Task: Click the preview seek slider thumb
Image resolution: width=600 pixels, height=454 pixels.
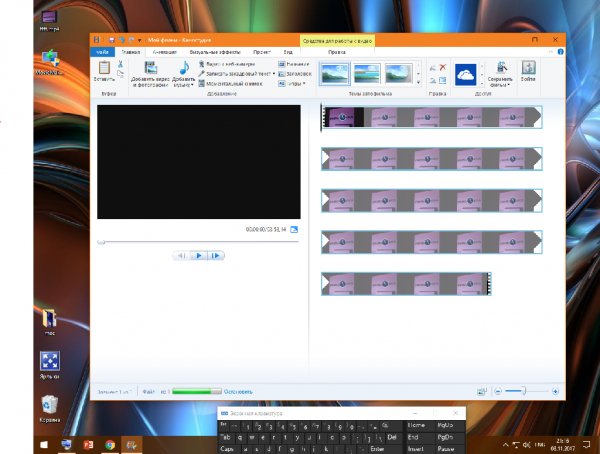Action: [x=101, y=242]
